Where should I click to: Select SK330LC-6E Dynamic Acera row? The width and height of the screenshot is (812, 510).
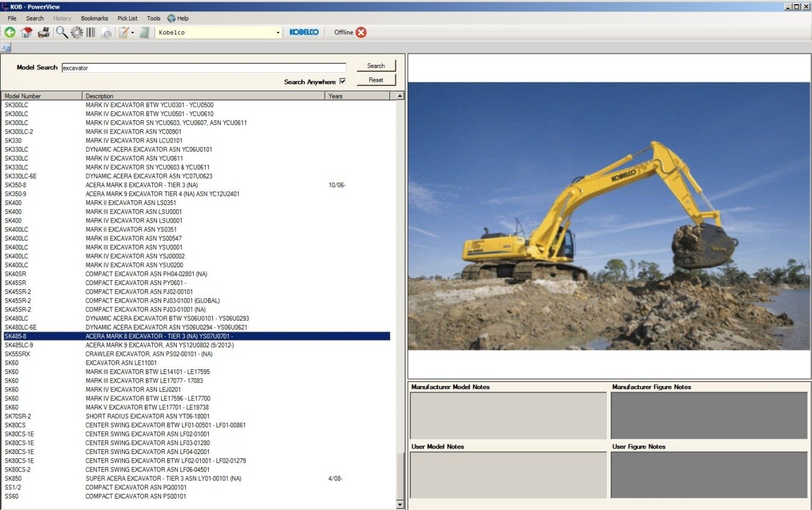point(196,176)
